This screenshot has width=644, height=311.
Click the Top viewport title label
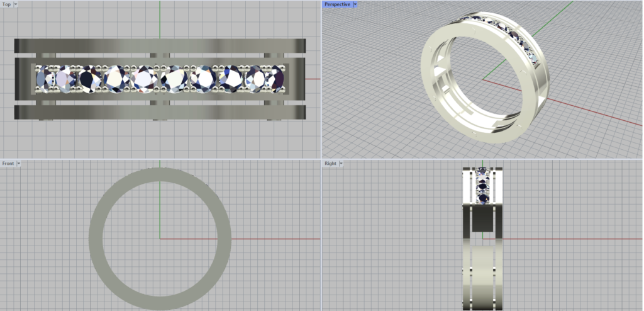tap(6, 4)
